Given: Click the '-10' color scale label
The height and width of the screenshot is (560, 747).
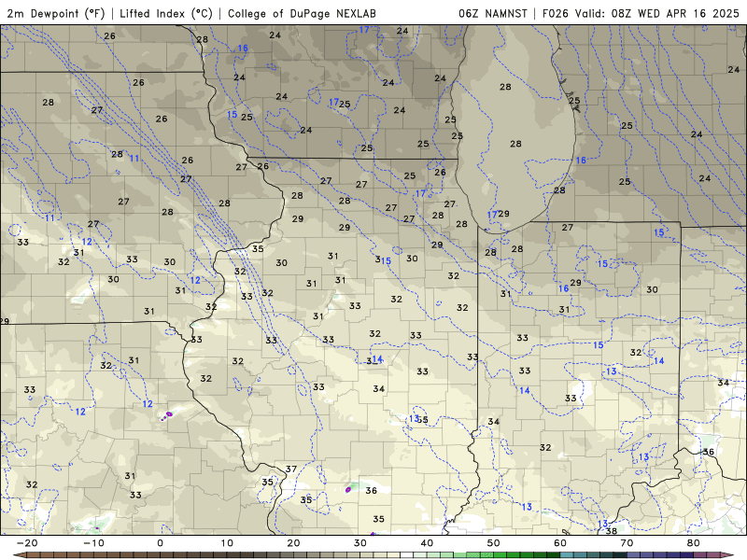Looking at the screenshot, I should click(x=93, y=543).
